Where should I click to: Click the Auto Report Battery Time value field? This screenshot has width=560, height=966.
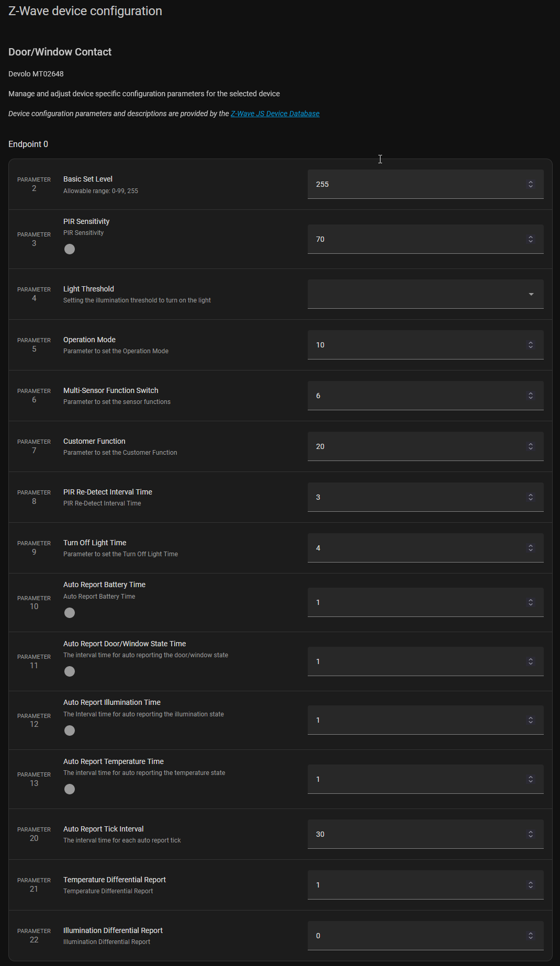pyautogui.click(x=413, y=602)
